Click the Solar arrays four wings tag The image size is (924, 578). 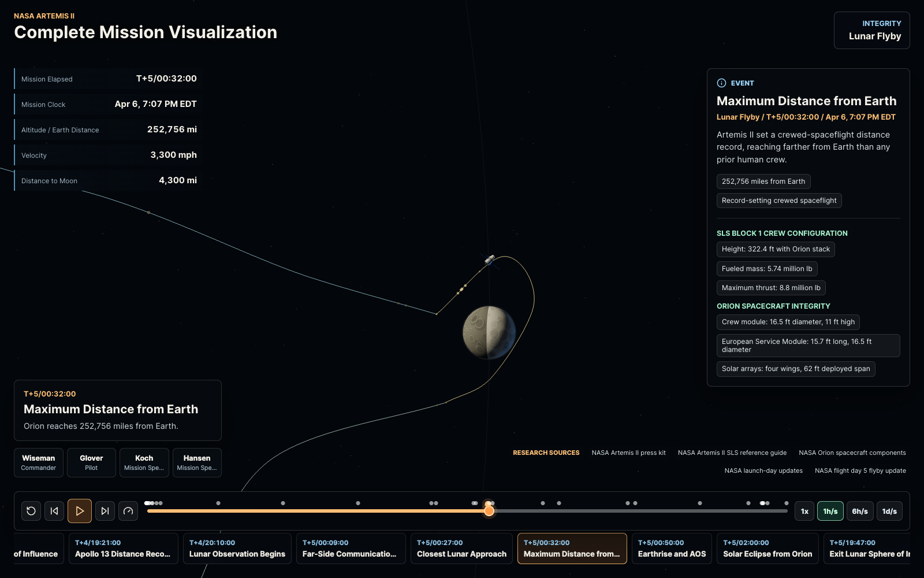(796, 369)
